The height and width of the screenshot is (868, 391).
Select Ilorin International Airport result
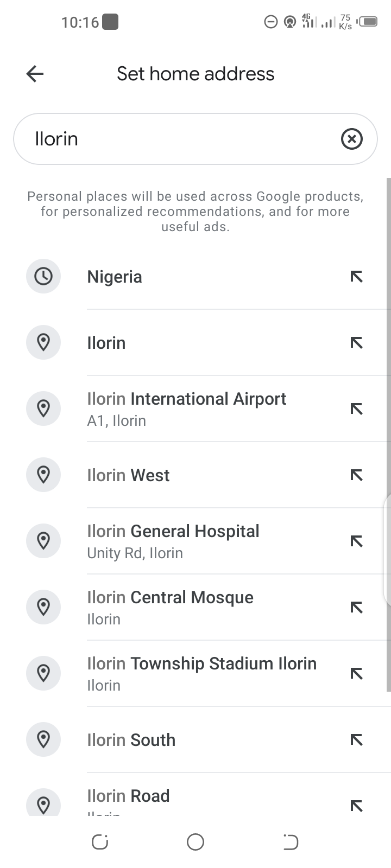[186, 409]
